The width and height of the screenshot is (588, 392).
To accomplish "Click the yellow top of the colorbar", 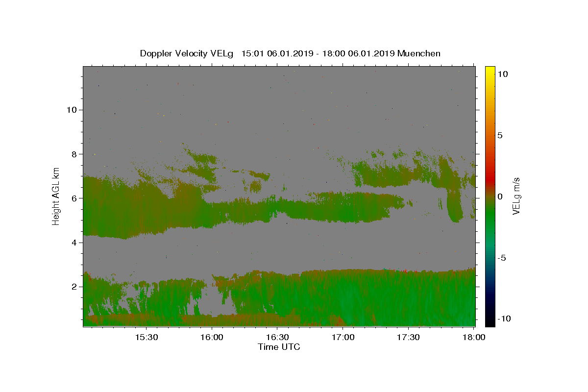I will point(490,71).
